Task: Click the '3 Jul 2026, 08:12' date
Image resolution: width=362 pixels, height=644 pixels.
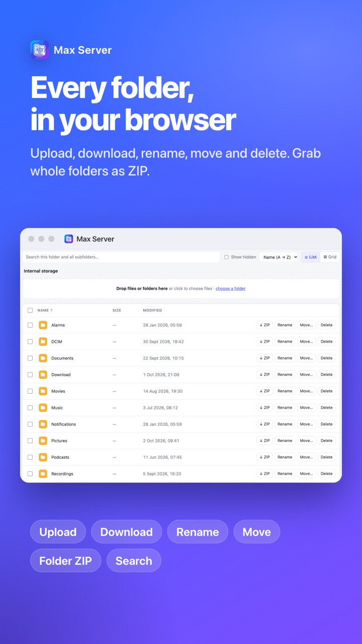Action: point(160,408)
